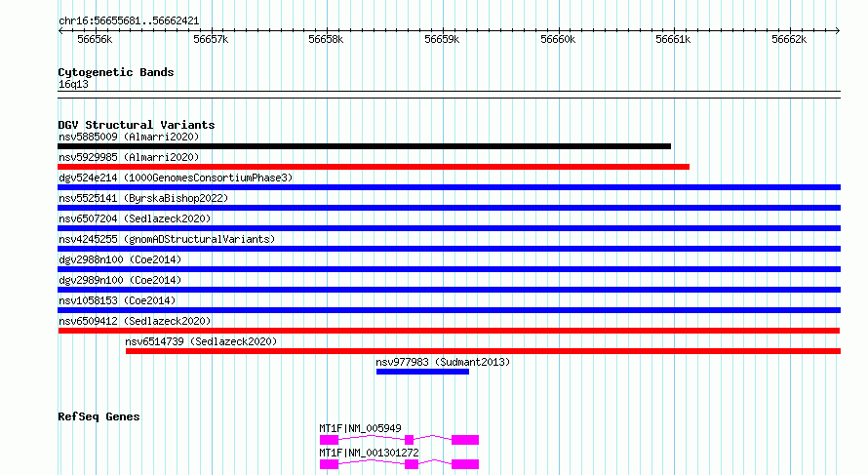Click the 56662k ruler tick label
The image size is (868, 475).
point(789,39)
